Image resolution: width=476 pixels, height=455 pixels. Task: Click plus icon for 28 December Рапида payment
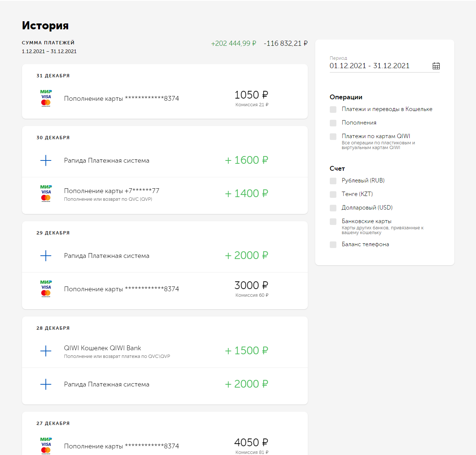tap(46, 384)
